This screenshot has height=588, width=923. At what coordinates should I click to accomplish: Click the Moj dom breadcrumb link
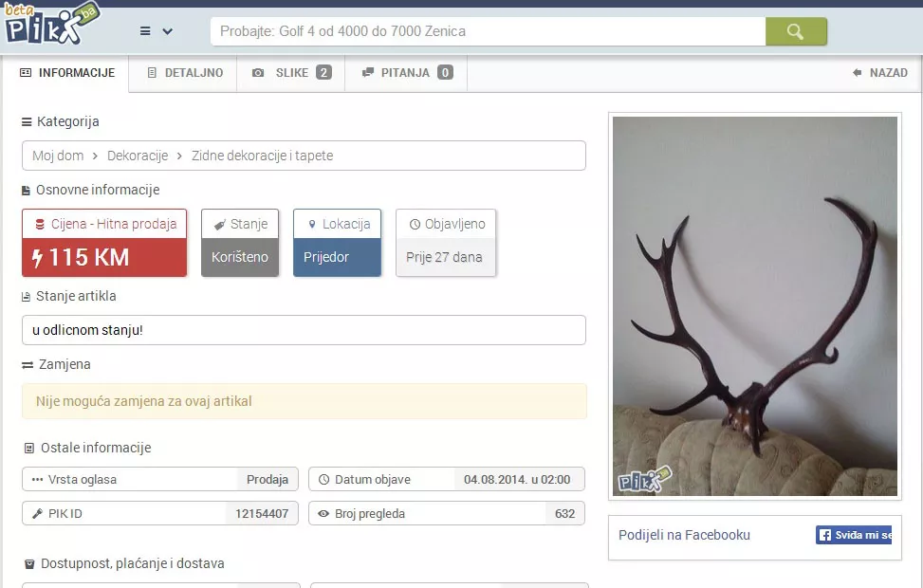point(58,156)
